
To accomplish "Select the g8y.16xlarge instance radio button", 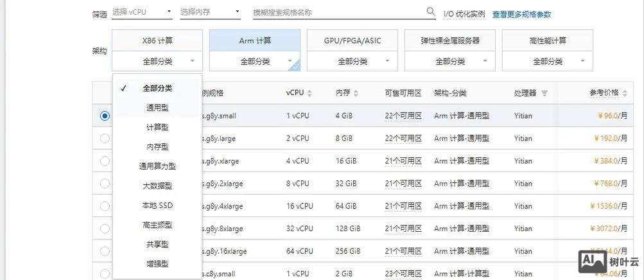I will pos(105,251).
